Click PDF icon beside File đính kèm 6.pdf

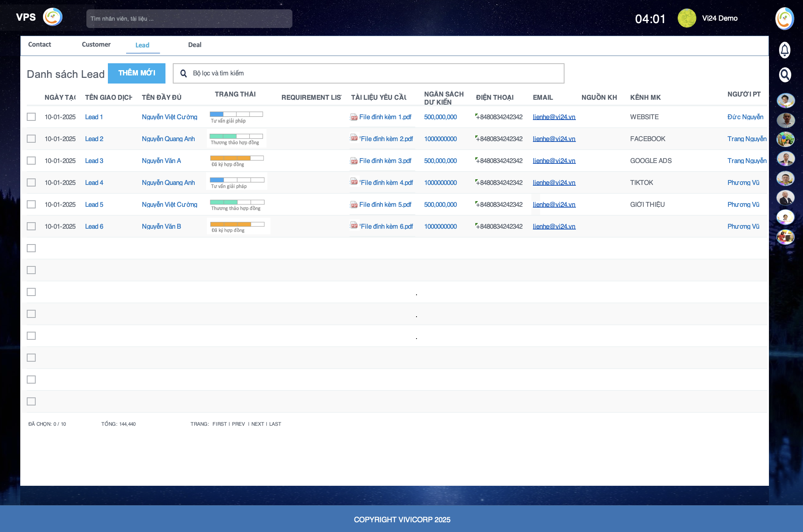[x=354, y=225]
